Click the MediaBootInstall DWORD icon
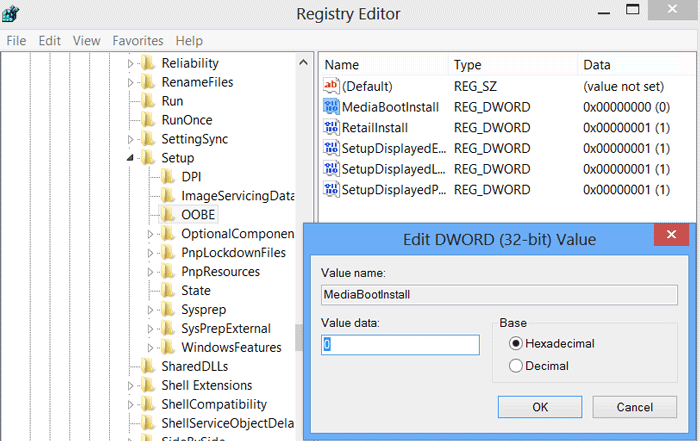The height and width of the screenshot is (441, 700). click(331, 107)
